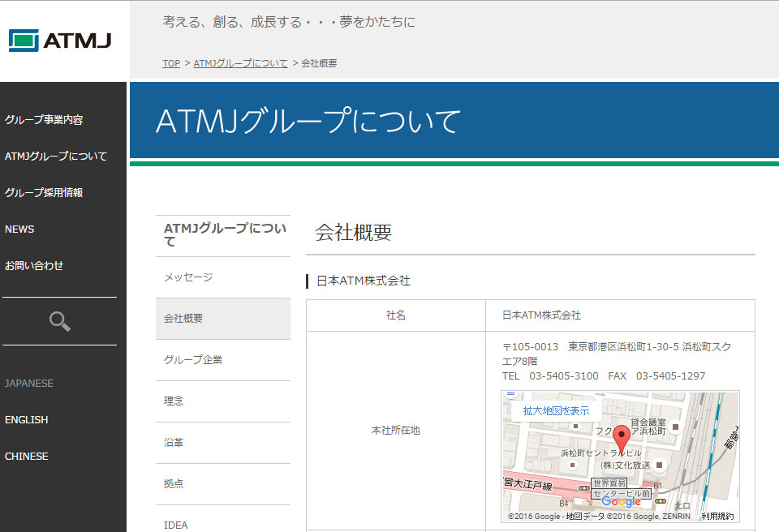Click 拡大地図を表示 map link
This screenshot has width=779, height=532.
tap(556, 411)
